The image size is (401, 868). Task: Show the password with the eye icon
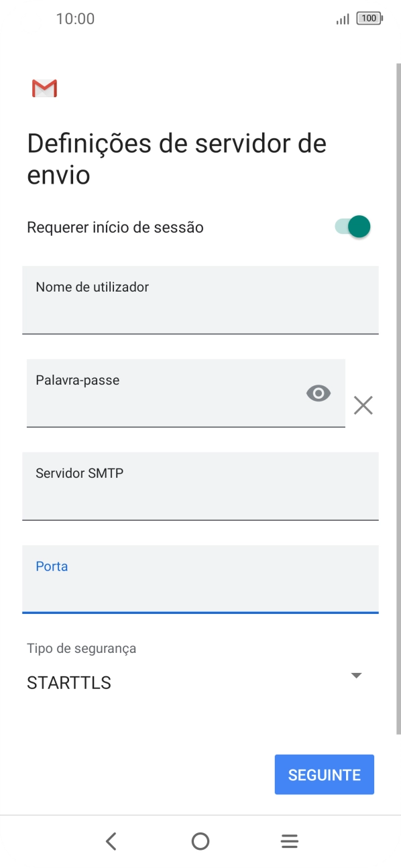click(318, 393)
